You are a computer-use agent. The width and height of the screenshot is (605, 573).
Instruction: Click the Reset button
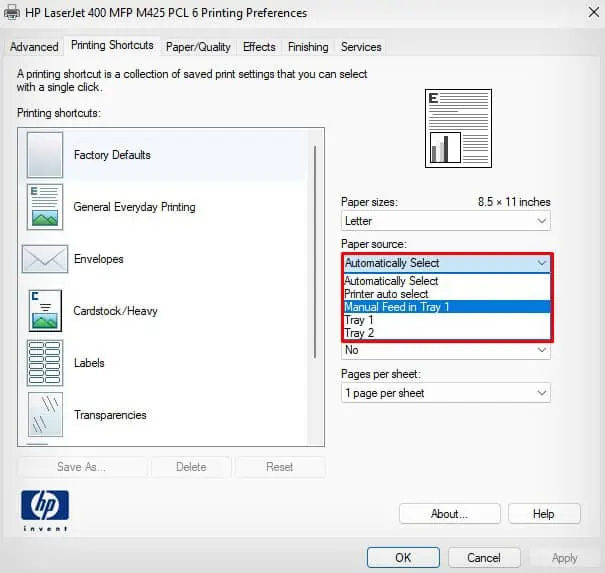coord(279,467)
